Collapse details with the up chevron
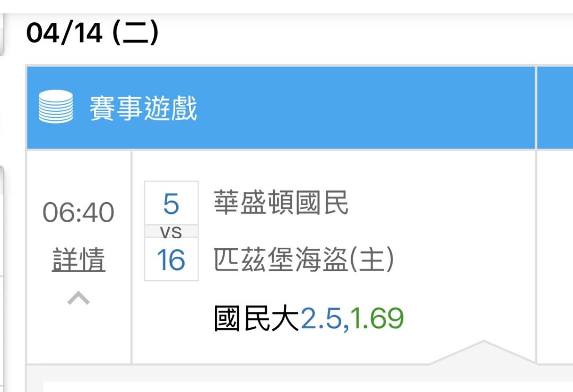The width and height of the screenshot is (573, 392). pyautogui.click(x=79, y=299)
